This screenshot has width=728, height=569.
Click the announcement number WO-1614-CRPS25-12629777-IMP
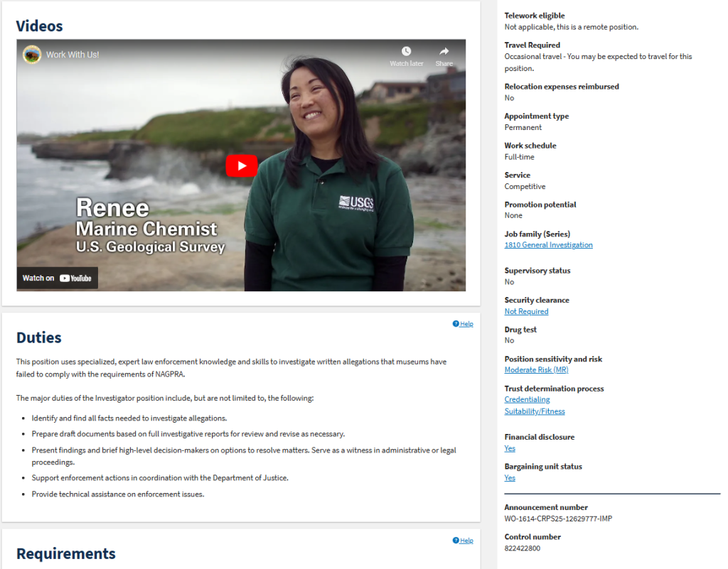pos(558,519)
